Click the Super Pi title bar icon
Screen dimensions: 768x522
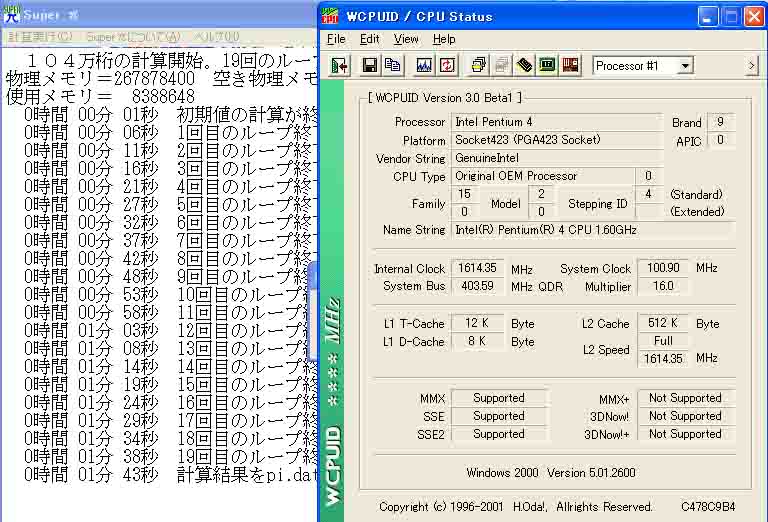point(11,15)
